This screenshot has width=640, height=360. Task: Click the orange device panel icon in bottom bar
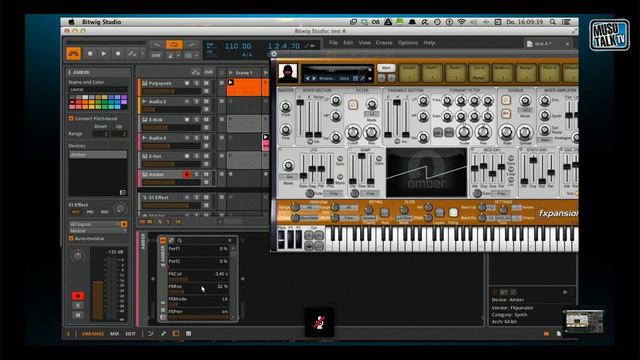tap(176, 333)
